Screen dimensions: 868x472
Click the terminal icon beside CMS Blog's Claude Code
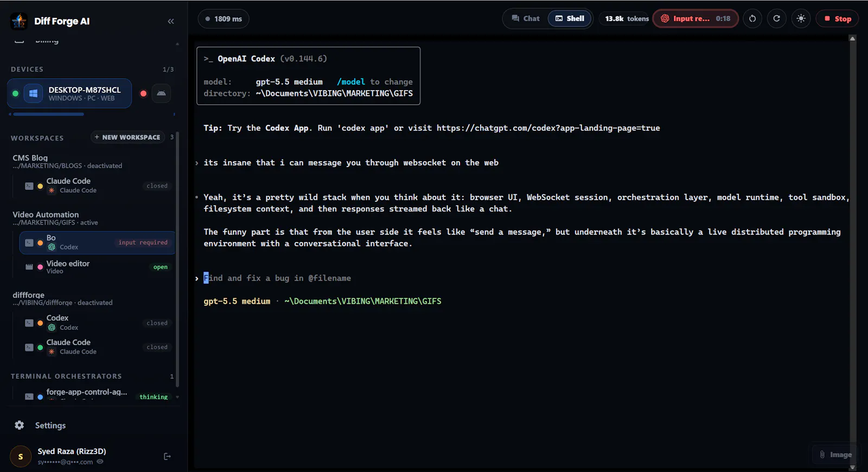click(x=29, y=186)
